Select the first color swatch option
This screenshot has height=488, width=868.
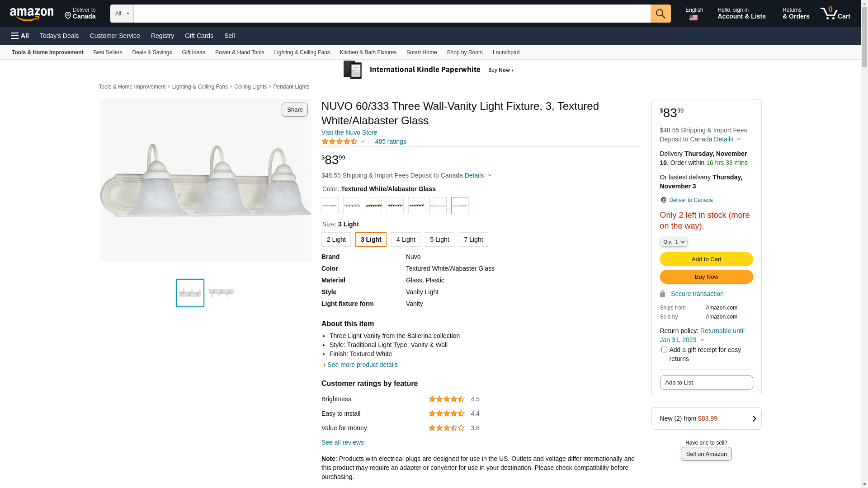coord(330,206)
